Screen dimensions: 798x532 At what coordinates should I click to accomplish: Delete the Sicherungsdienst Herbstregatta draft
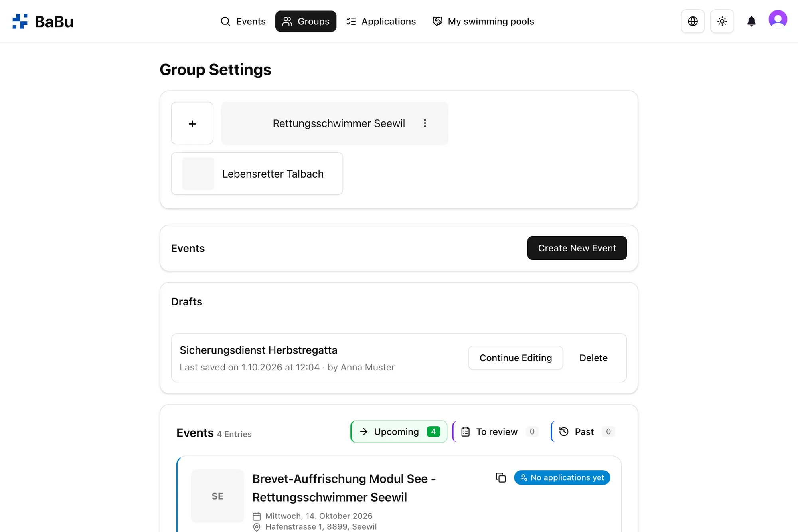pyautogui.click(x=593, y=358)
